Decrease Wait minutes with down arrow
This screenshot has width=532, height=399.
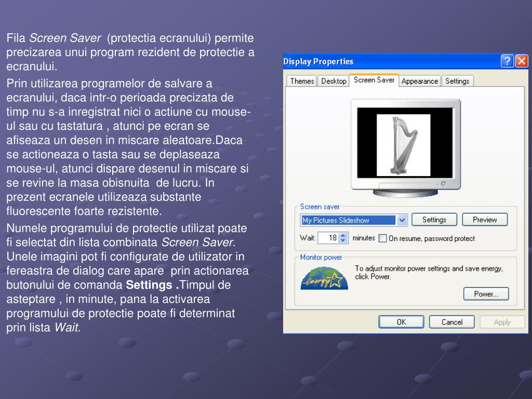tap(343, 241)
